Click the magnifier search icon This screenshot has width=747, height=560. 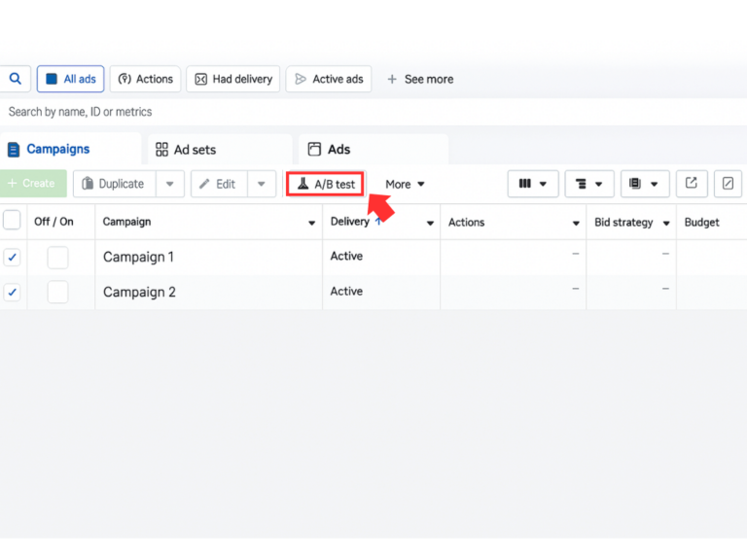pos(16,79)
